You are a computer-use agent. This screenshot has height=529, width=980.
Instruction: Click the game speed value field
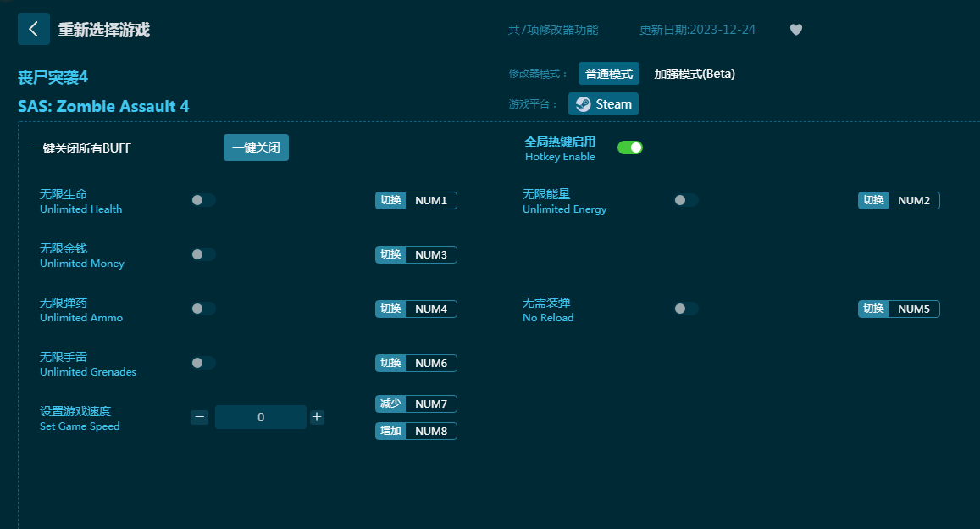(261, 417)
